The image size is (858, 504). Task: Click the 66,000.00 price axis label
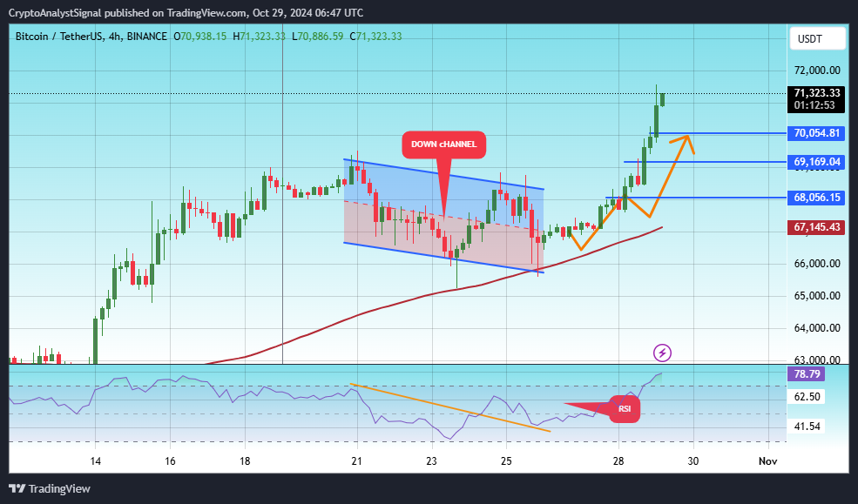coord(817,264)
